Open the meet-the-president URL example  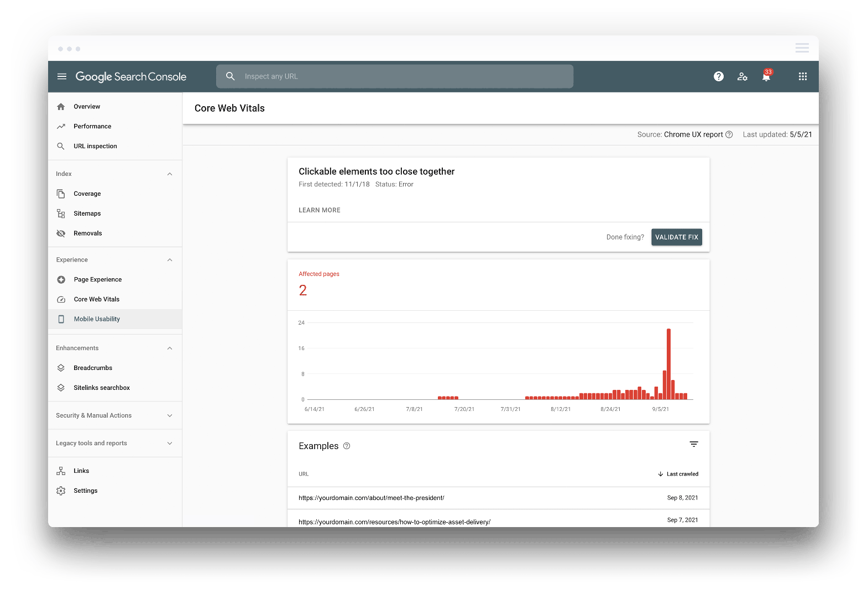coord(372,498)
